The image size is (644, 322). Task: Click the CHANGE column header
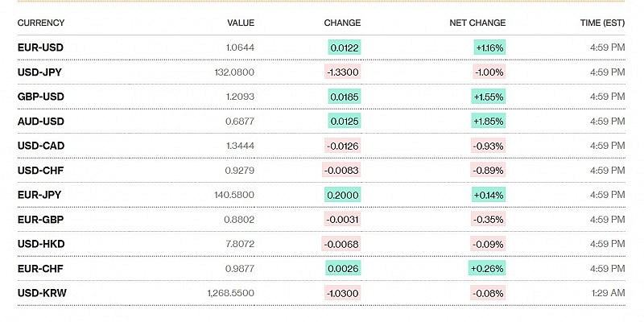tap(342, 23)
